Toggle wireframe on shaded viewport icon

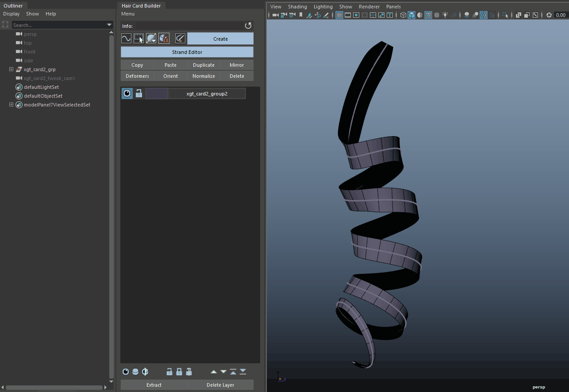(x=428, y=15)
